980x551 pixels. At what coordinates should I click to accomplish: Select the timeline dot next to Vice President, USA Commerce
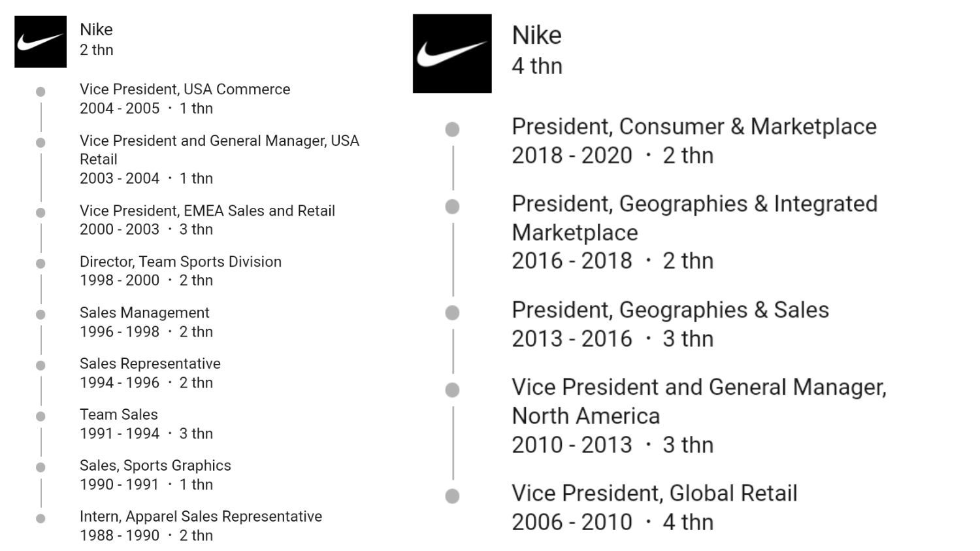41,92
